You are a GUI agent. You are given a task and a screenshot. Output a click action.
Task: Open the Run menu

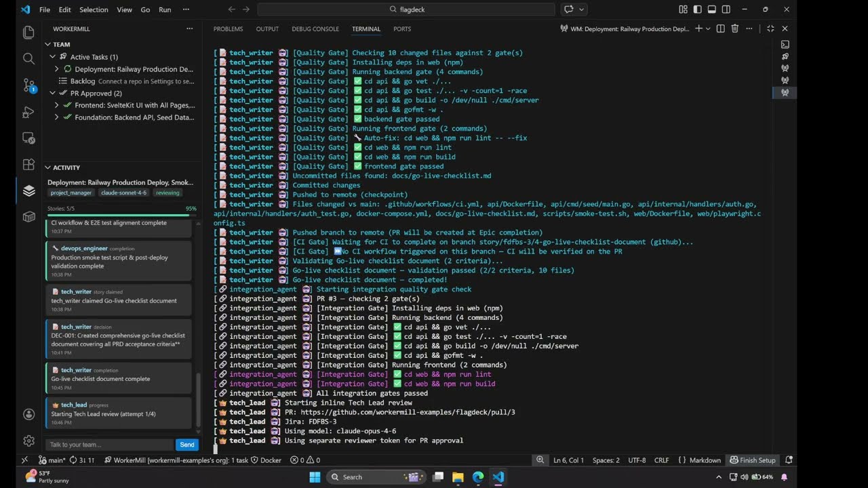pos(165,9)
